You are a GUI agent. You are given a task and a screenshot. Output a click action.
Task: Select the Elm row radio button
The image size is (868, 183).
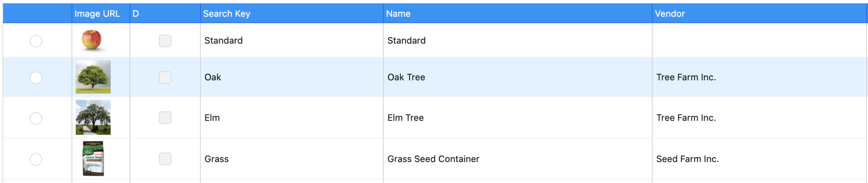click(x=36, y=118)
